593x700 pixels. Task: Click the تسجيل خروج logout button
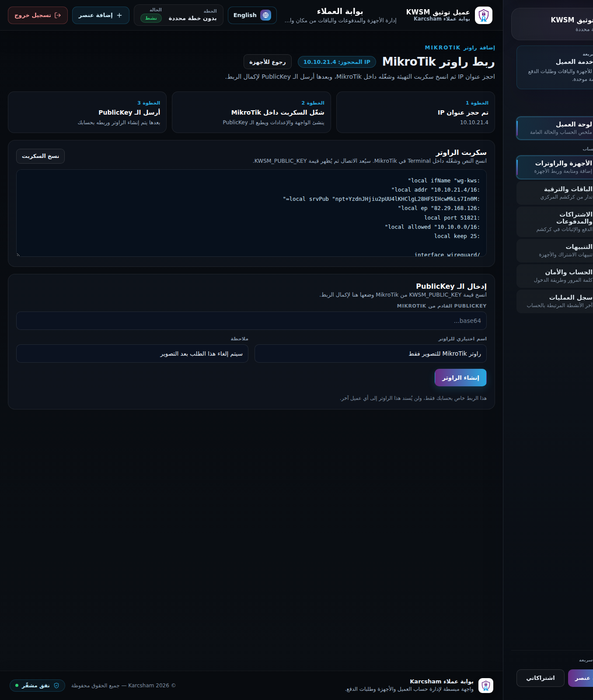(x=38, y=15)
